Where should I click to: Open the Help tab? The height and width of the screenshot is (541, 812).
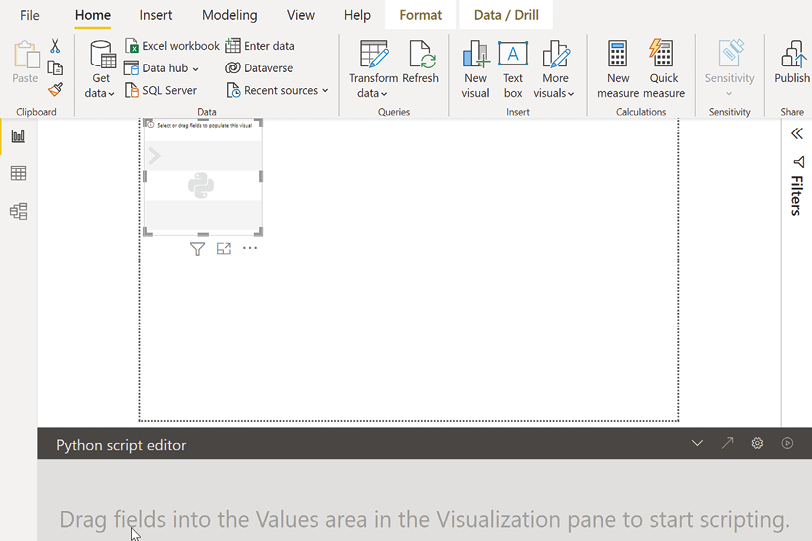(357, 15)
